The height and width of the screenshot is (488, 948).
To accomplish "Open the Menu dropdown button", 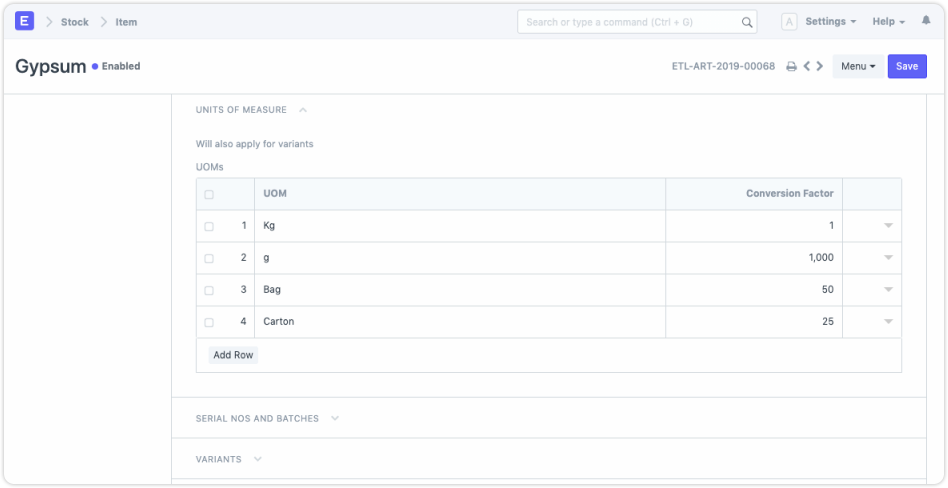I will coord(859,67).
